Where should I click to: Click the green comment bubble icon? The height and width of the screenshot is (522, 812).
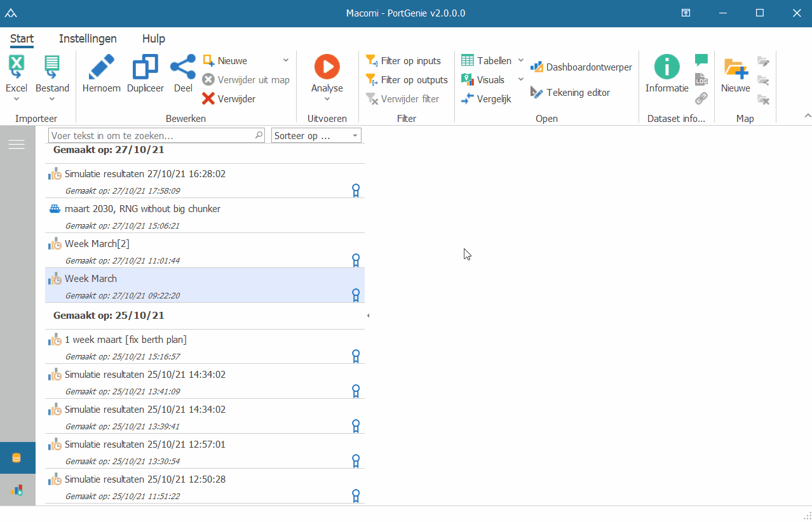coord(701,60)
